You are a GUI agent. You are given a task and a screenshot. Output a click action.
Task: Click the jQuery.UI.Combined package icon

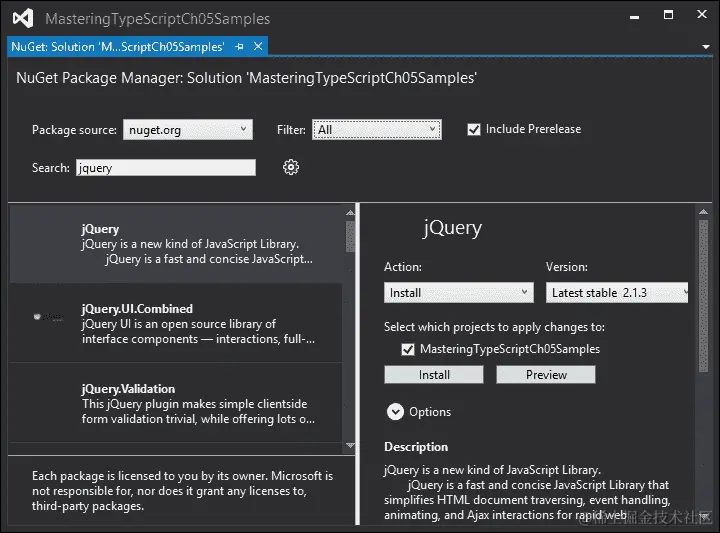pos(48,317)
